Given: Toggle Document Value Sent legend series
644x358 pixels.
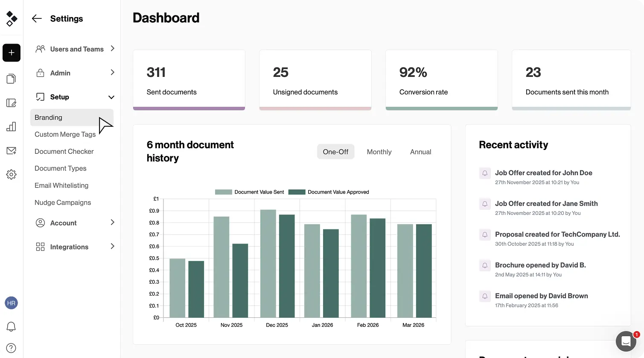Looking at the screenshot, I should pos(249,192).
